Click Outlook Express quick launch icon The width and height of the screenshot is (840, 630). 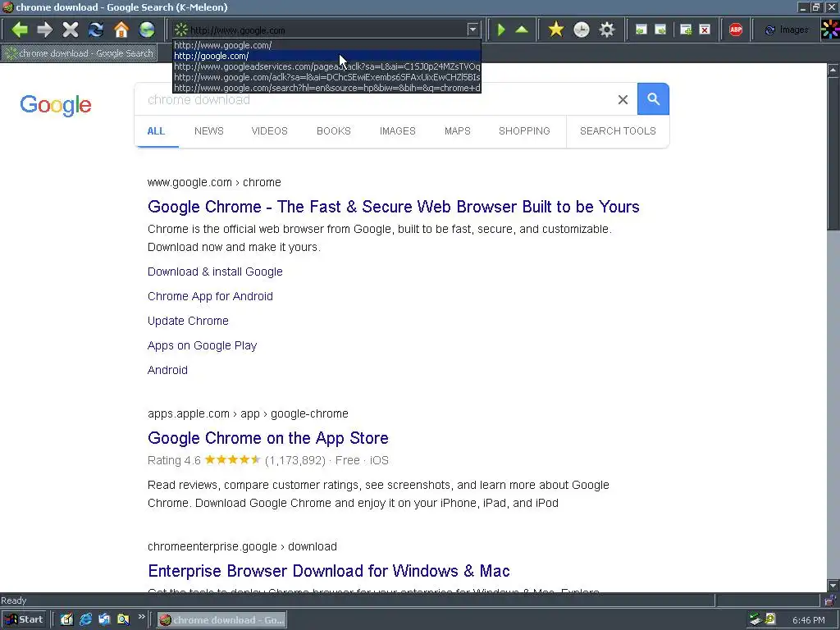click(104, 620)
